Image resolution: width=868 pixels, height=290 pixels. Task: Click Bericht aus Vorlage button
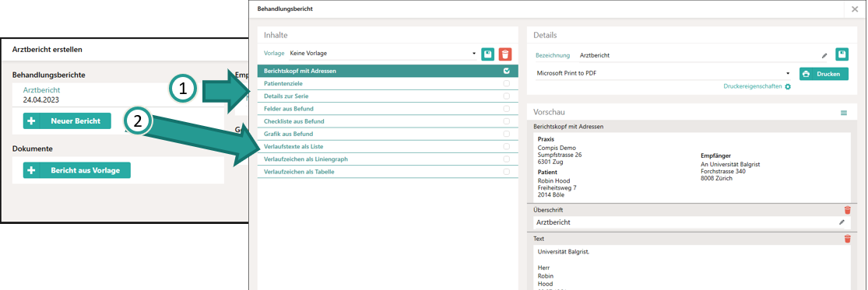pyautogui.click(x=77, y=170)
